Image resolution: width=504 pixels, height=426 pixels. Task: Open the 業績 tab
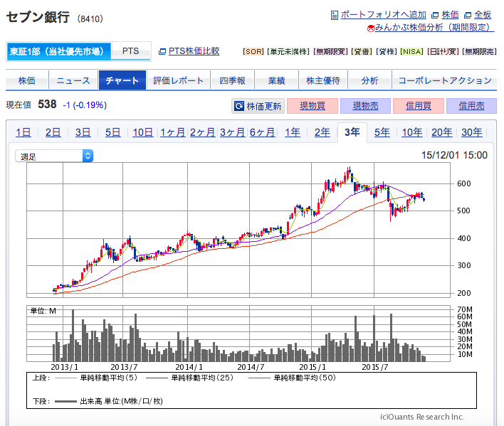276,80
